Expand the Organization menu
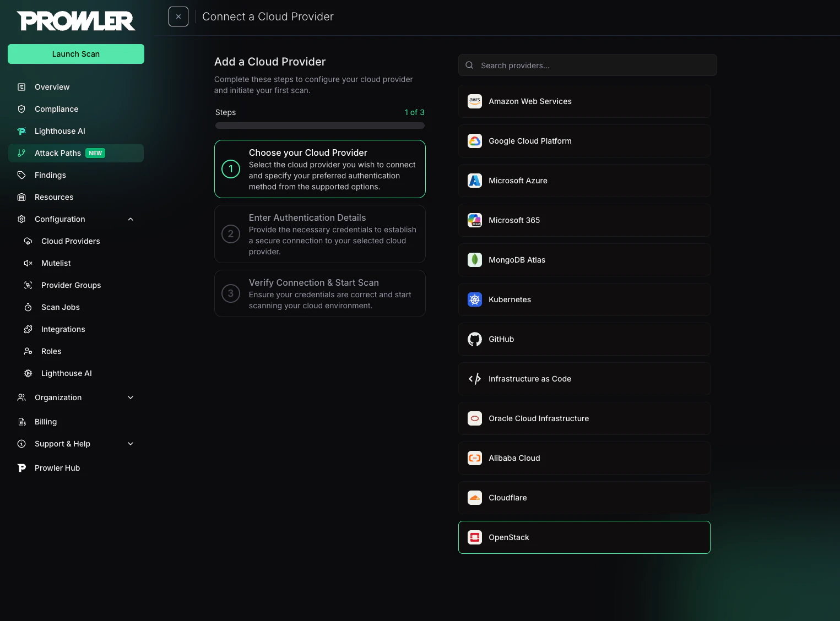 (x=131, y=397)
